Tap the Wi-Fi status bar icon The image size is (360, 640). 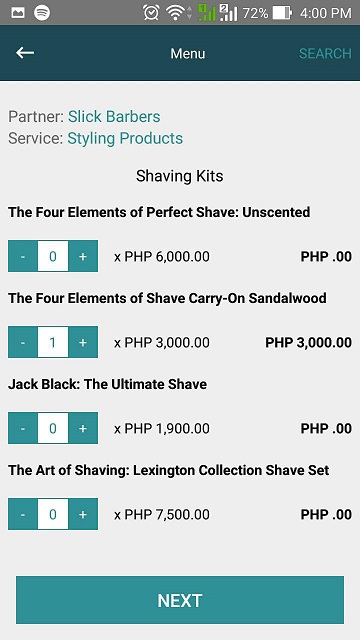(176, 13)
